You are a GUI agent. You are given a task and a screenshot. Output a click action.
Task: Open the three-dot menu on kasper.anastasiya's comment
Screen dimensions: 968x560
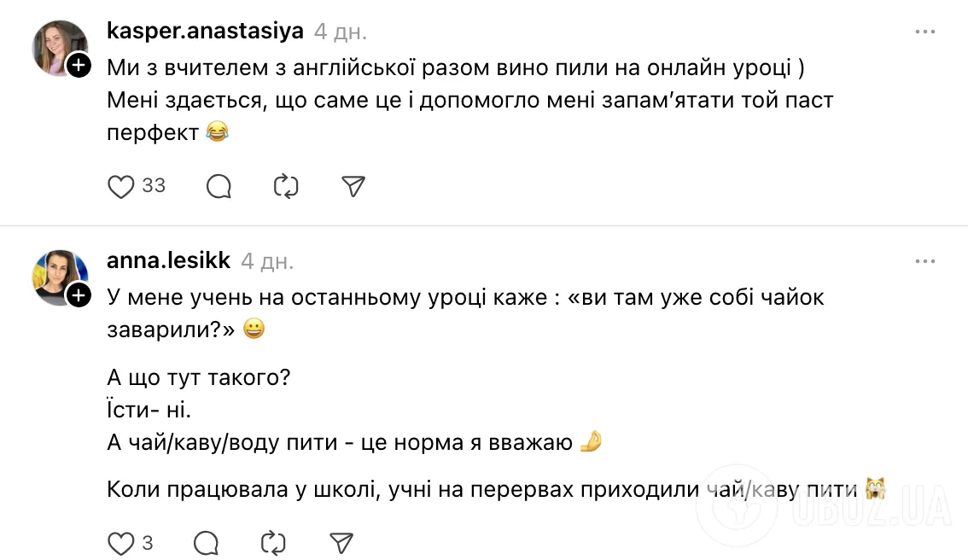pyautogui.click(x=925, y=31)
